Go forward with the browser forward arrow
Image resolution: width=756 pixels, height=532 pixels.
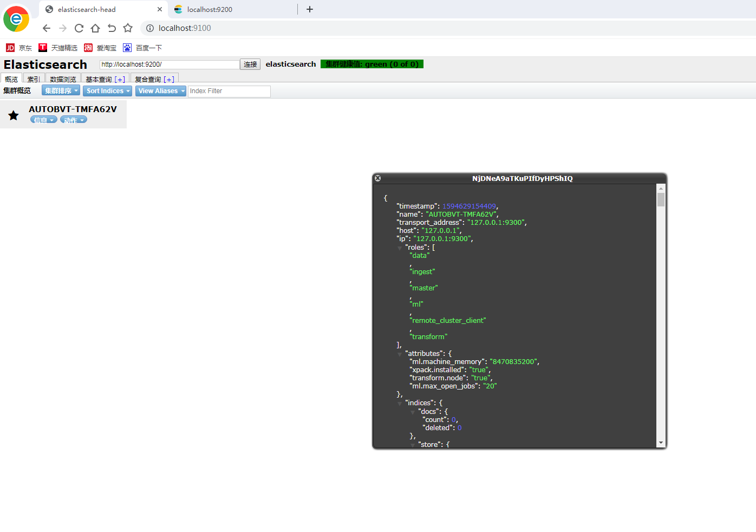(x=63, y=28)
